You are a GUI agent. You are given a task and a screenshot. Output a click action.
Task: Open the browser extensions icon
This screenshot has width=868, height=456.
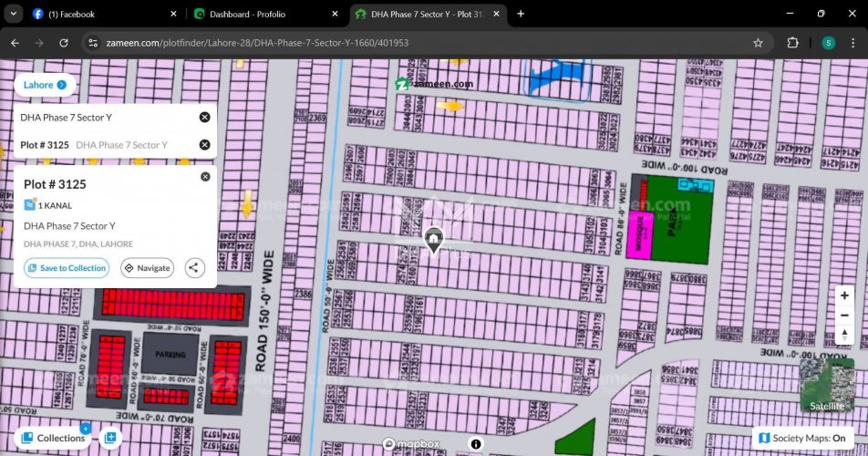click(x=792, y=43)
